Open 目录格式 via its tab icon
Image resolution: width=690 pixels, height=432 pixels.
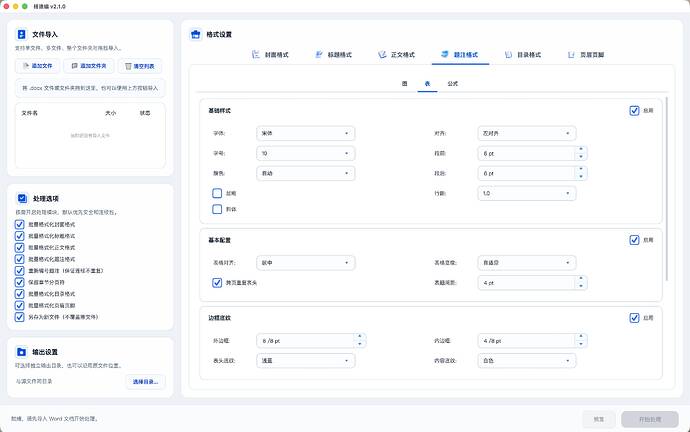click(508, 55)
